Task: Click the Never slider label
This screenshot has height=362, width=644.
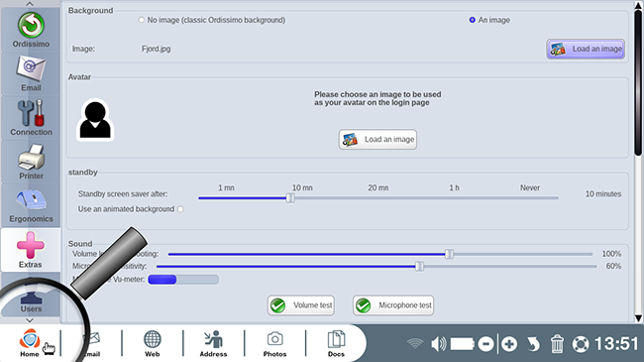Action: coord(530,187)
